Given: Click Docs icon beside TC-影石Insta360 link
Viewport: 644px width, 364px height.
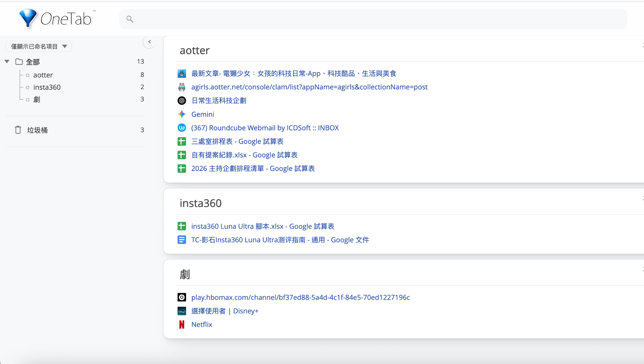Looking at the screenshot, I should coord(182,240).
